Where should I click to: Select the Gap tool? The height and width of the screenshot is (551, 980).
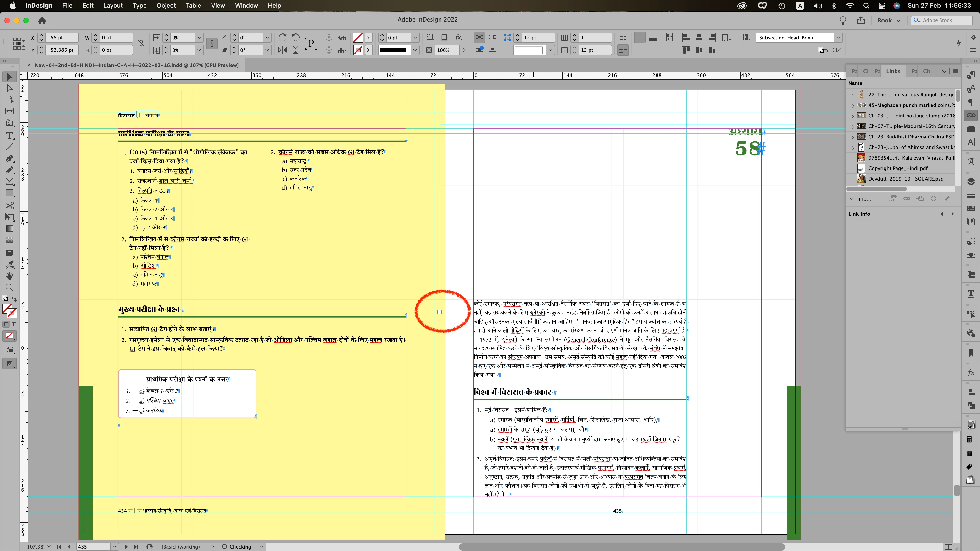[x=10, y=111]
